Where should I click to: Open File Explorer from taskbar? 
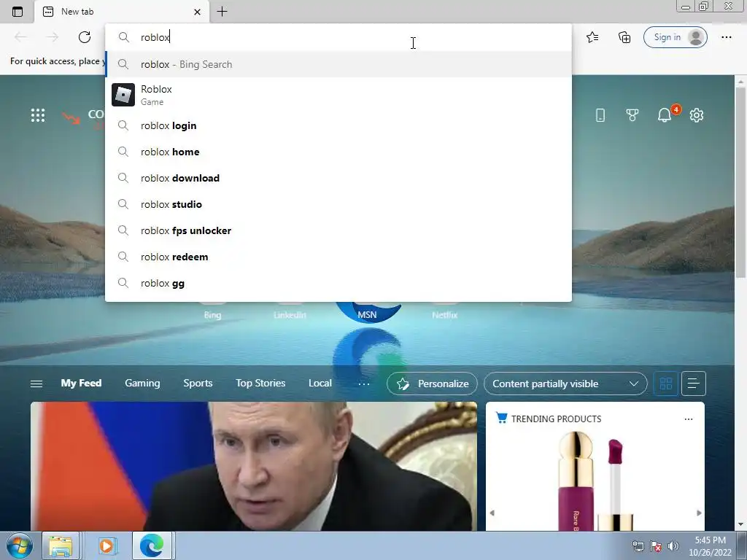(x=61, y=545)
